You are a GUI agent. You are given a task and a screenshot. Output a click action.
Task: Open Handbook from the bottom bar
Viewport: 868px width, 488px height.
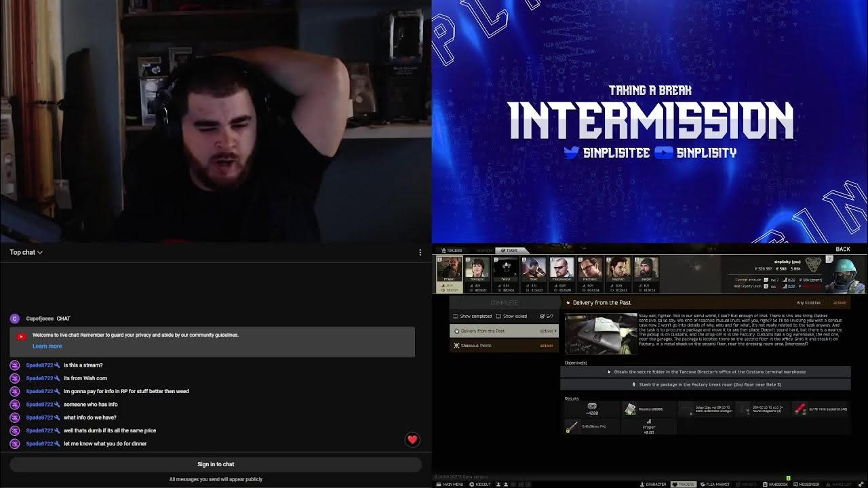point(775,484)
